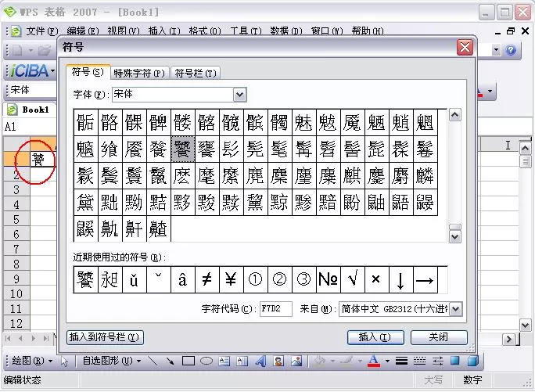The height and width of the screenshot is (392, 535).
Task: Click the green WPS icon beside 文件 menu
Action: pyautogui.click(x=16, y=31)
